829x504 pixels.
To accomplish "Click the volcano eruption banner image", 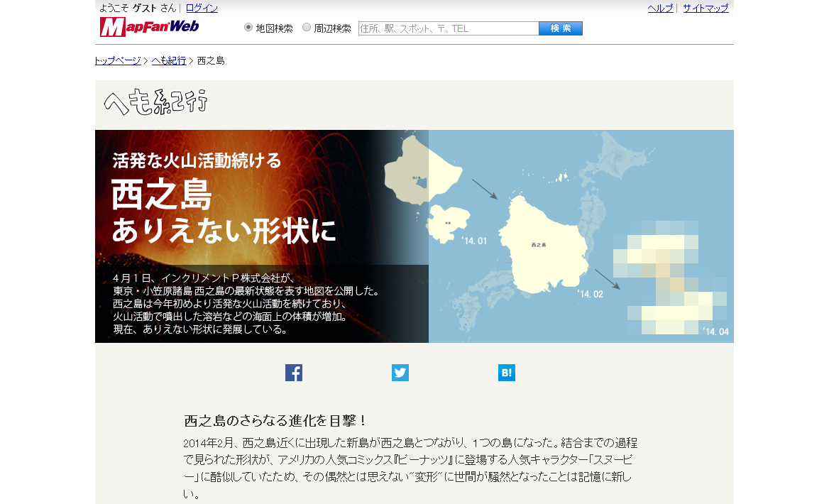I will click(262, 236).
